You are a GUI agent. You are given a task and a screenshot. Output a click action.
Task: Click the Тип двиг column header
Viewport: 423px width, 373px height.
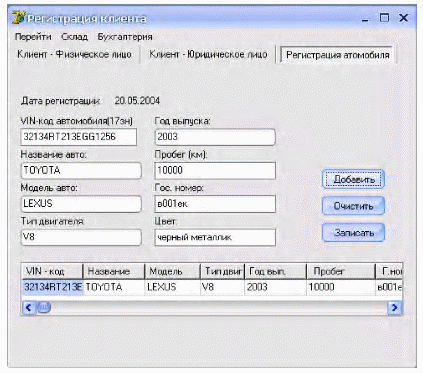[x=223, y=271]
